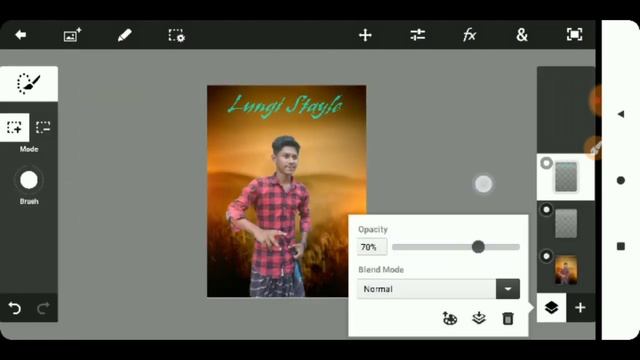This screenshot has width=640, height=360.
Task: Toggle fullscreen view icon
Action: [x=574, y=35]
